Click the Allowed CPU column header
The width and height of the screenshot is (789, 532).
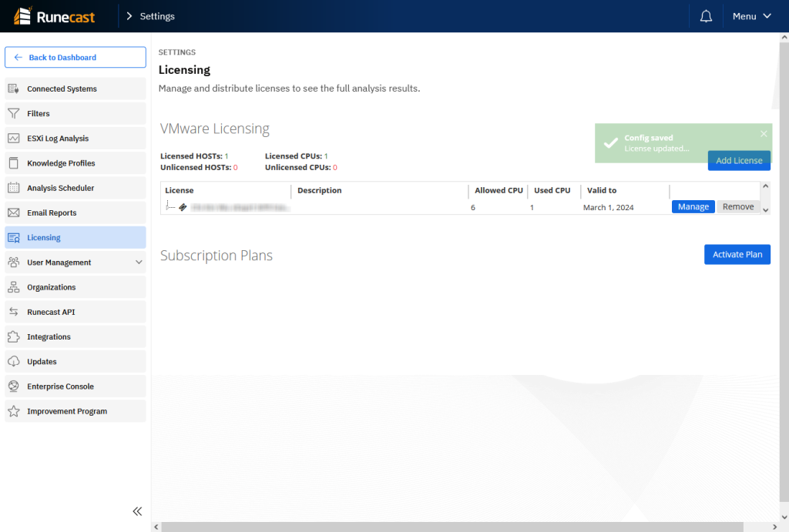[499, 190]
